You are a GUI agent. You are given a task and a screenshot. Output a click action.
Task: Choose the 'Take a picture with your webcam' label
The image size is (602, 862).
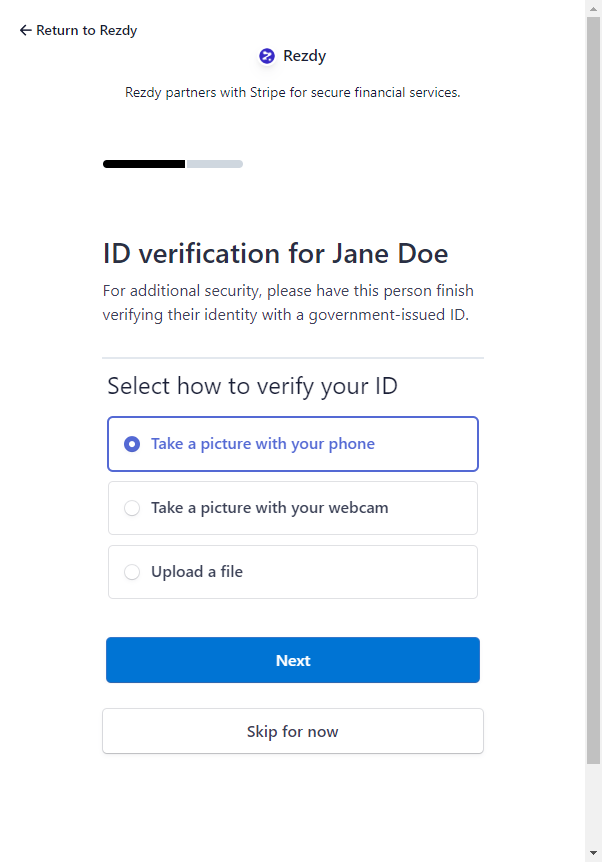(x=269, y=508)
